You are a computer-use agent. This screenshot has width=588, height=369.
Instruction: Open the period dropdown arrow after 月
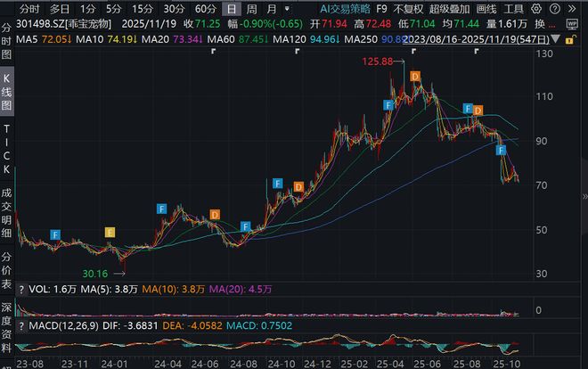(287, 8)
